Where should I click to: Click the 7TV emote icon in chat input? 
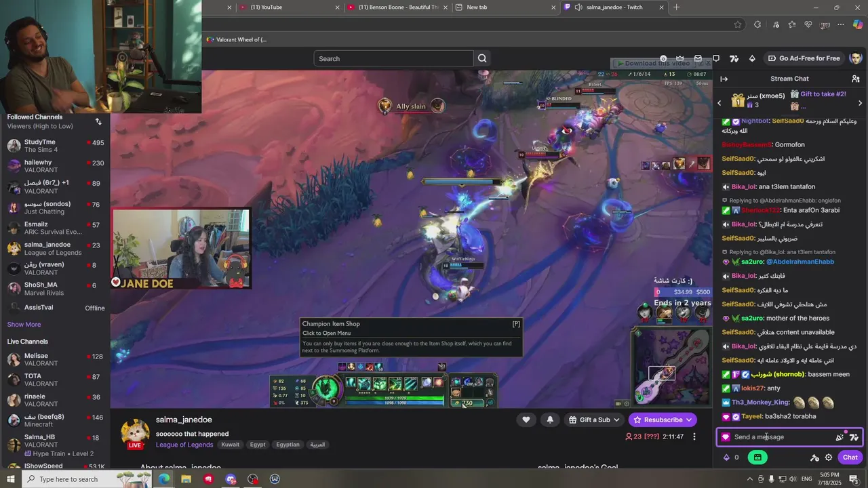[x=854, y=437]
